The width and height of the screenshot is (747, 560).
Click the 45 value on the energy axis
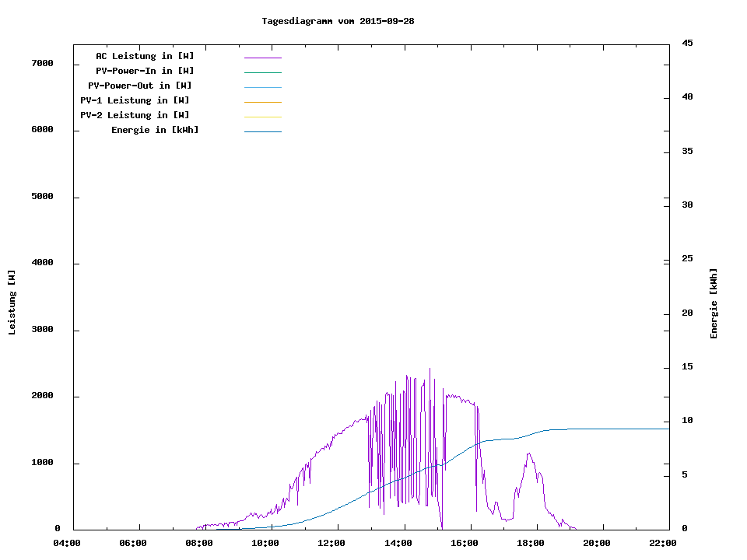[x=687, y=43]
